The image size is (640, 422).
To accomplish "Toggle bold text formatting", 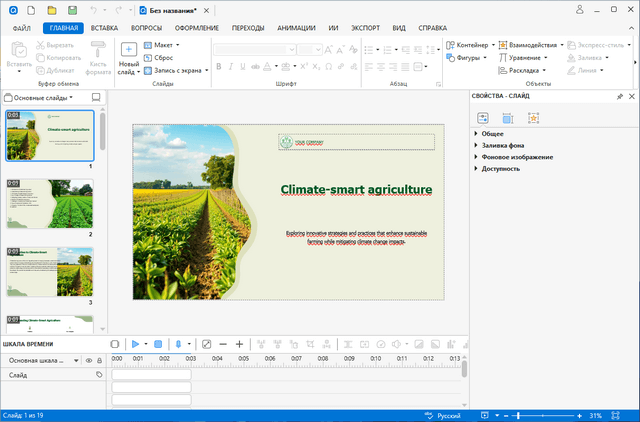I will click(x=217, y=67).
